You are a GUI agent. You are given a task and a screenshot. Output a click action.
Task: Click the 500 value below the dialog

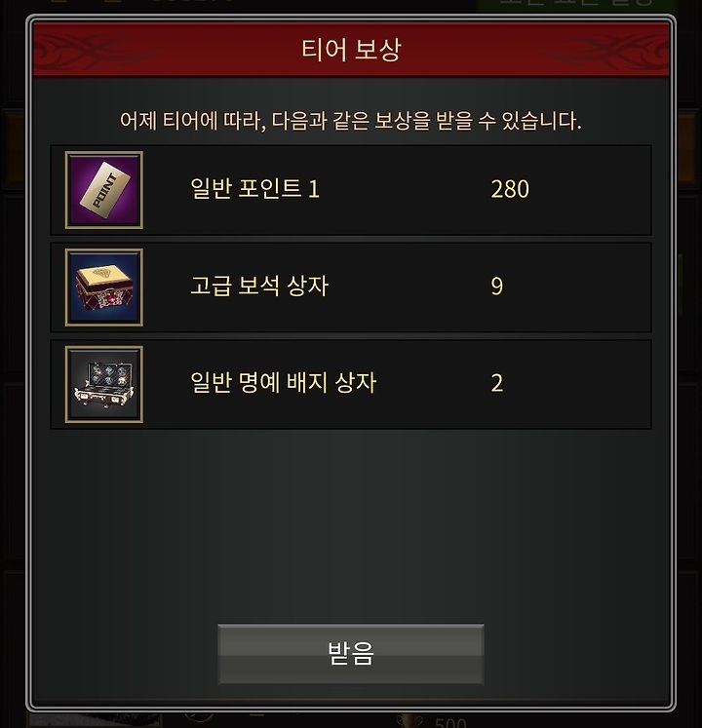tap(450, 722)
